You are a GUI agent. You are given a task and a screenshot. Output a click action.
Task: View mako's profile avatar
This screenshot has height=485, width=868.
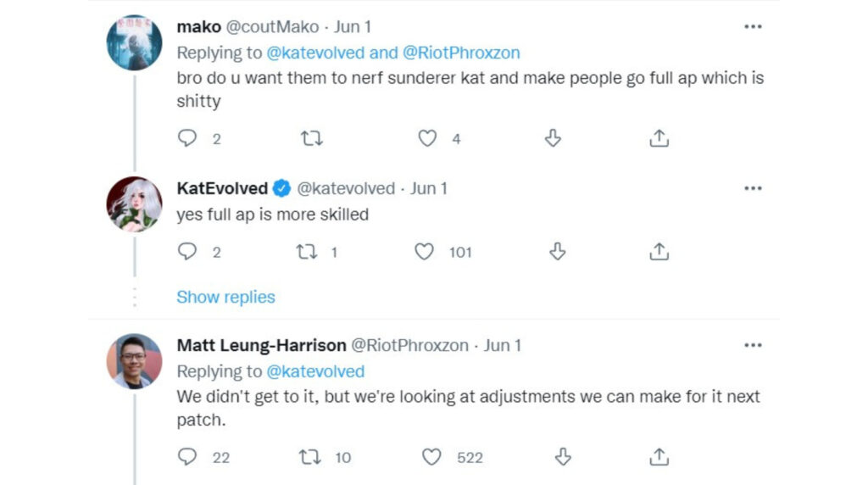pyautogui.click(x=134, y=42)
